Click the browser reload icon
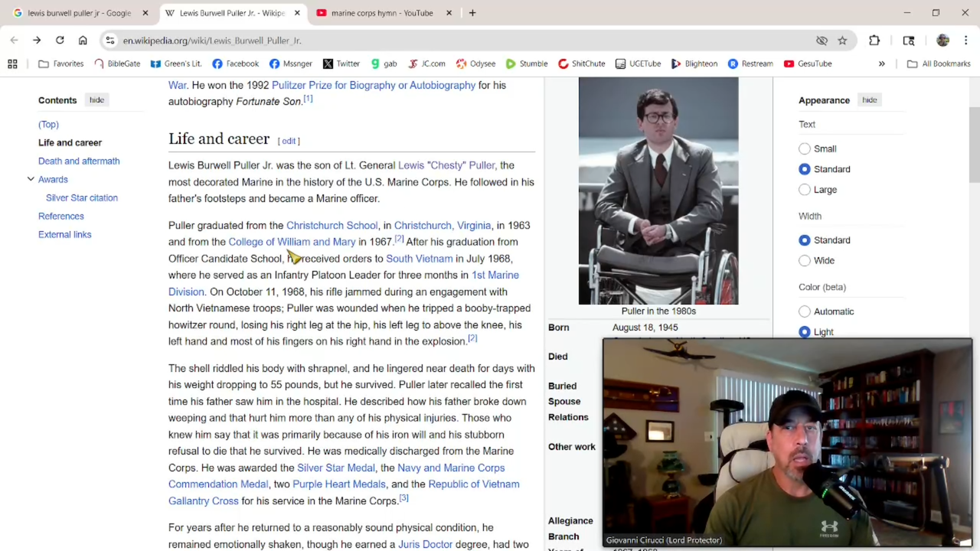This screenshot has height=551, width=980. (60, 41)
